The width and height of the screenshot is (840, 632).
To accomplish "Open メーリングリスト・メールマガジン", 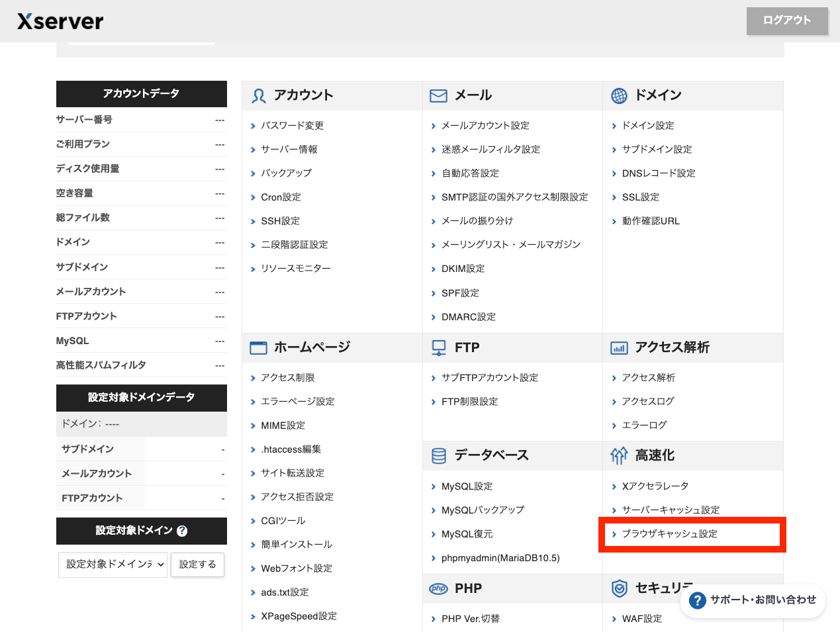I will pos(511,245).
